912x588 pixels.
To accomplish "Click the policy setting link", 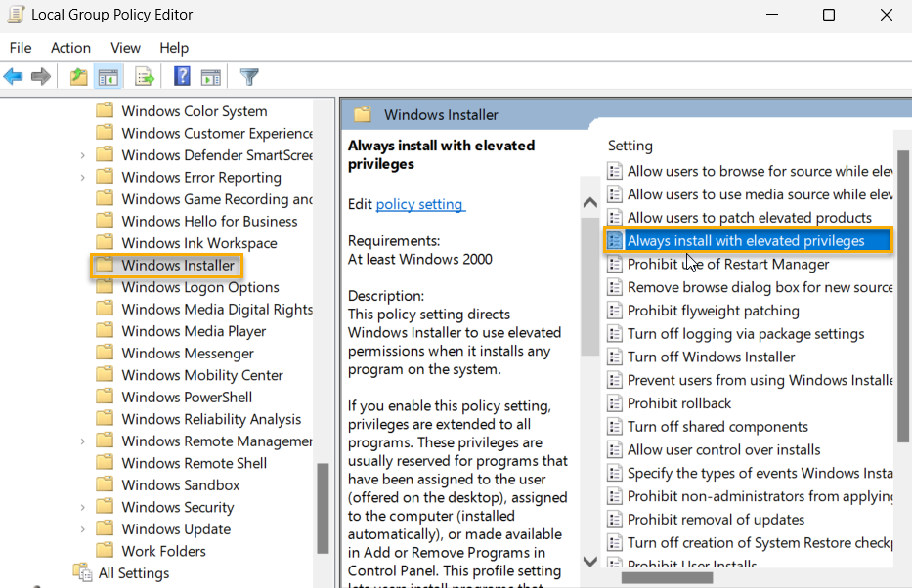I will point(419,204).
